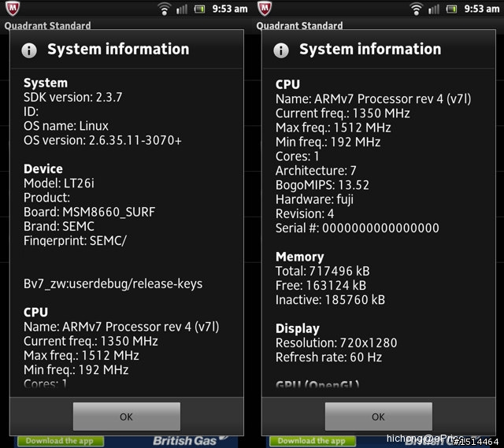The height and width of the screenshot is (448, 504).
Task: Select SDK version: 2.3.7 line
Action: click(73, 97)
